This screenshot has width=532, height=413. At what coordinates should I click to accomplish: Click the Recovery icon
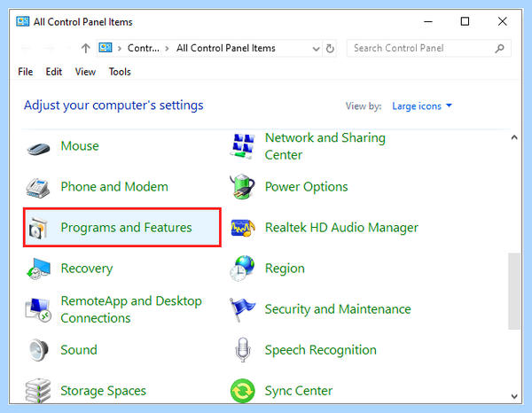pyautogui.click(x=38, y=269)
